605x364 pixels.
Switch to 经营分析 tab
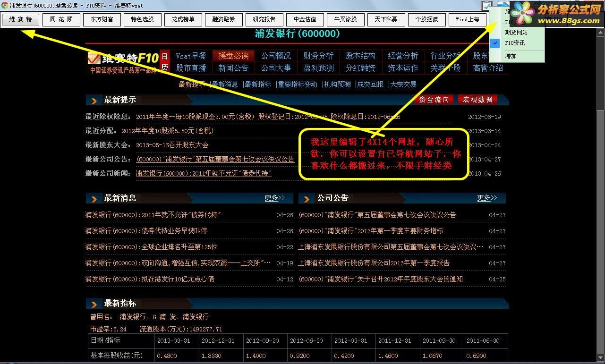[x=403, y=56]
